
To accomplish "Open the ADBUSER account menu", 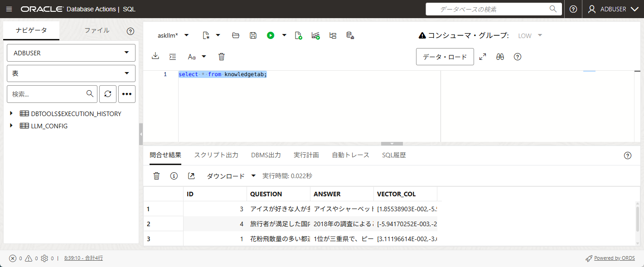I will 613,9.
